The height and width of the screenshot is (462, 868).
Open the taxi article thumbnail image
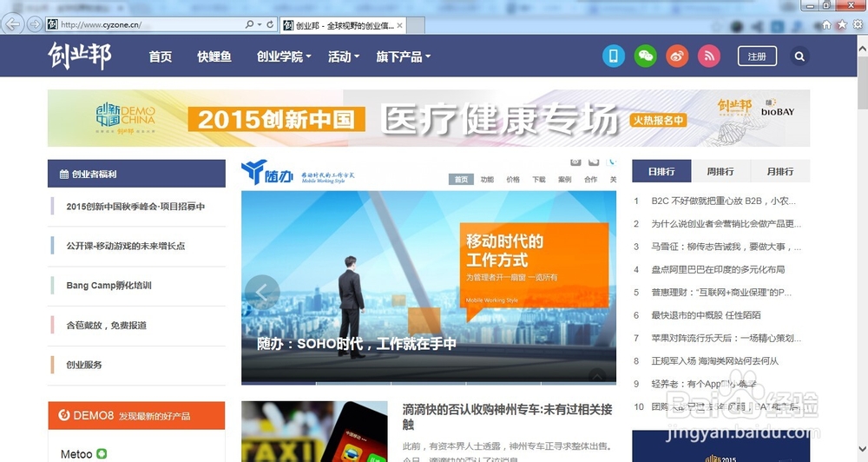(x=314, y=432)
